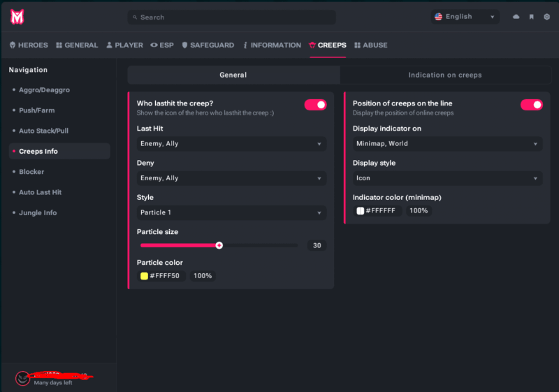Open Display indicator on dropdown
The height and width of the screenshot is (392, 559).
(447, 144)
